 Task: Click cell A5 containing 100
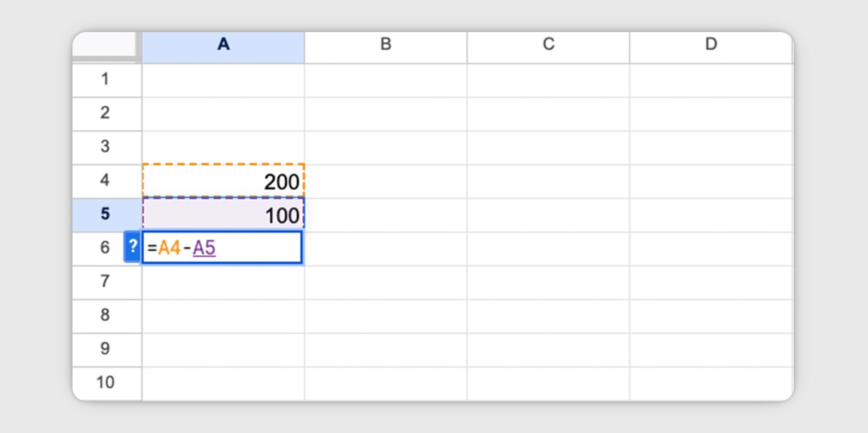coord(223,214)
